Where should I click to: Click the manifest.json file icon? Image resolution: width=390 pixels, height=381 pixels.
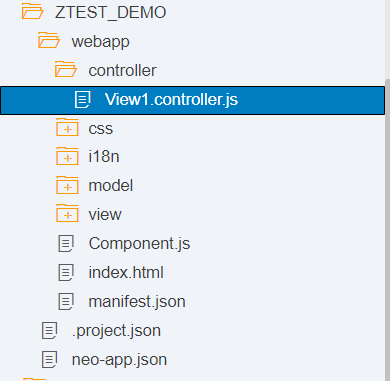pos(66,301)
